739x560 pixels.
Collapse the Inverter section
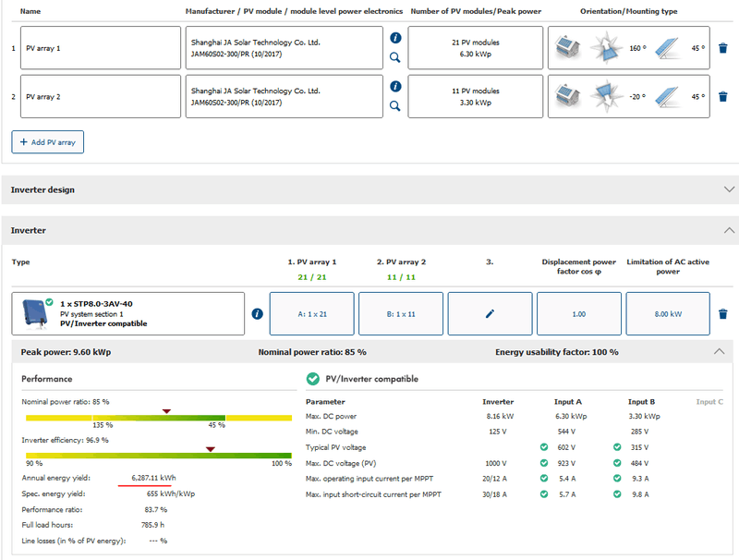click(730, 230)
